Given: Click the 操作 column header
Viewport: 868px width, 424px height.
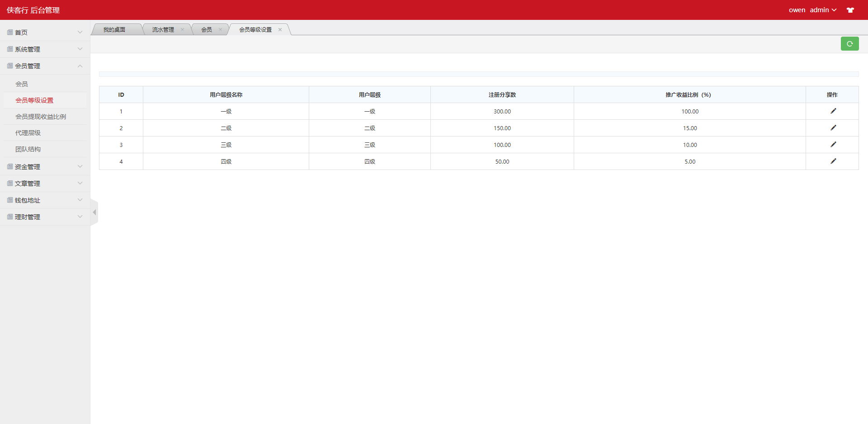Looking at the screenshot, I should click(832, 95).
